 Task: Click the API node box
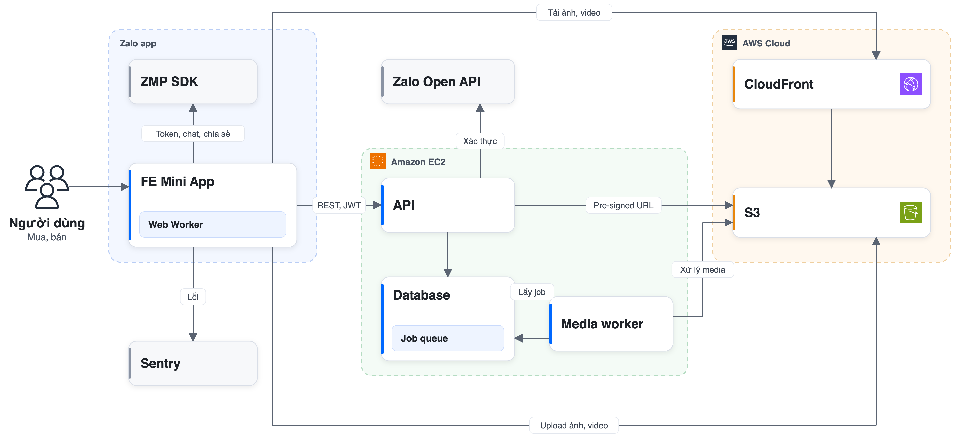(448, 205)
